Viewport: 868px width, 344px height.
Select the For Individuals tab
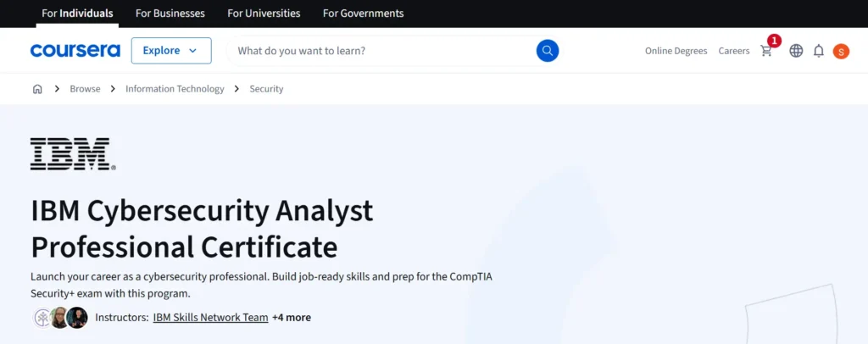pyautogui.click(x=77, y=14)
